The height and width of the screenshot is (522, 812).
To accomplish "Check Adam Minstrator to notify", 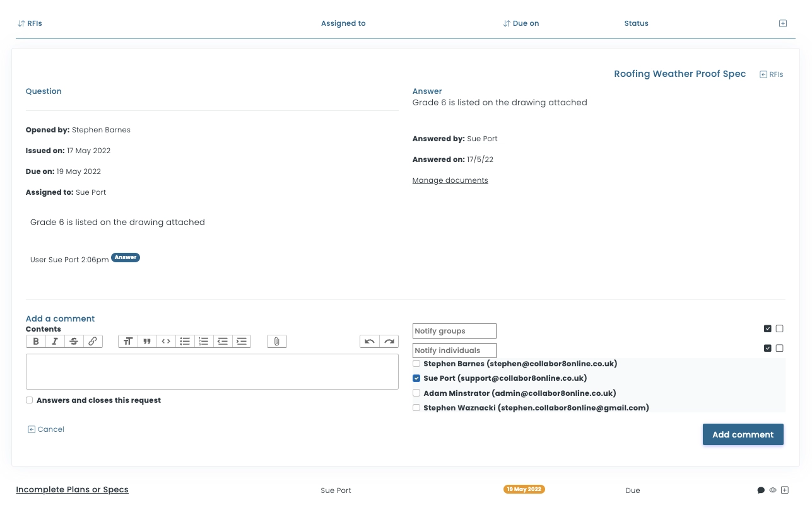I will [x=416, y=393].
